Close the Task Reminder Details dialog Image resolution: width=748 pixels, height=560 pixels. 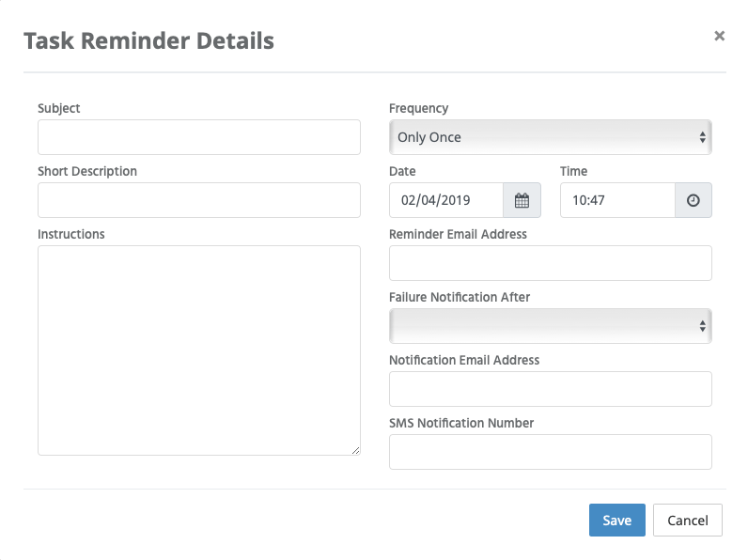click(x=720, y=36)
